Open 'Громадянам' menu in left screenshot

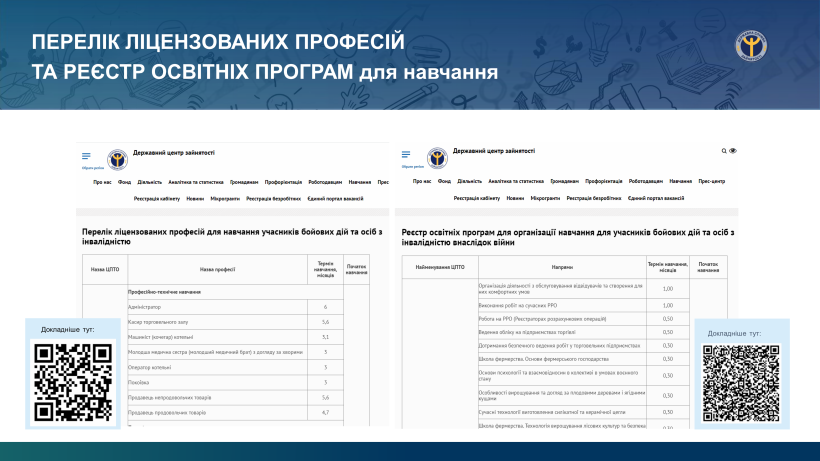pyautogui.click(x=244, y=182)
